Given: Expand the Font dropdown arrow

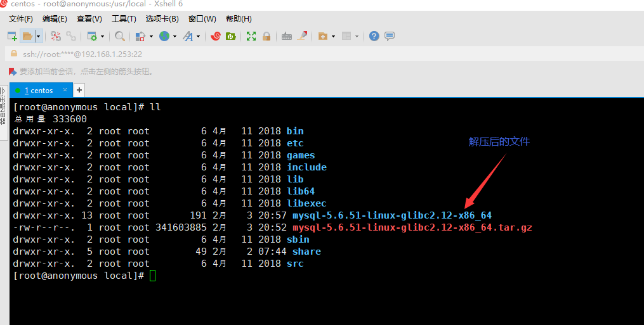Looking at the screenshot, I should click(198, 37).
